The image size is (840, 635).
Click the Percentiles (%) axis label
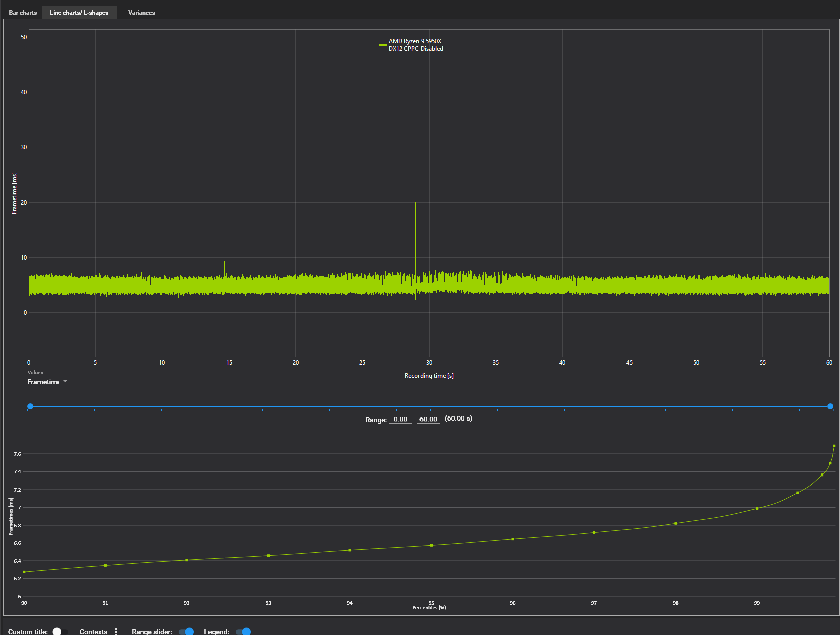click(429, 608)
